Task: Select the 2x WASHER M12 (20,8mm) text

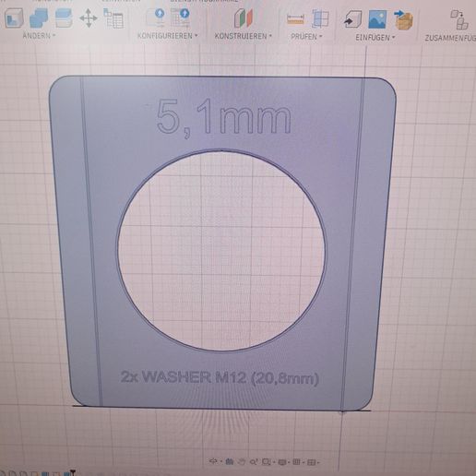Action: coord(220,377)
